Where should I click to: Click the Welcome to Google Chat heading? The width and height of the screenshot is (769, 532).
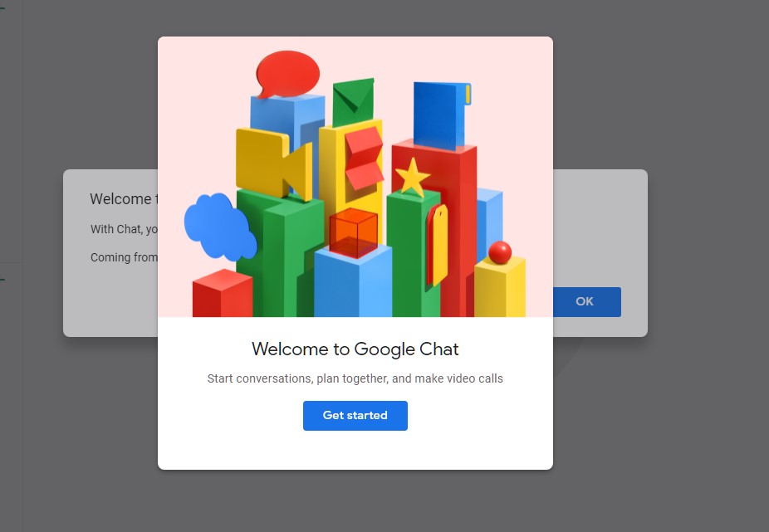pyautogui.click(x=355, y=349)
